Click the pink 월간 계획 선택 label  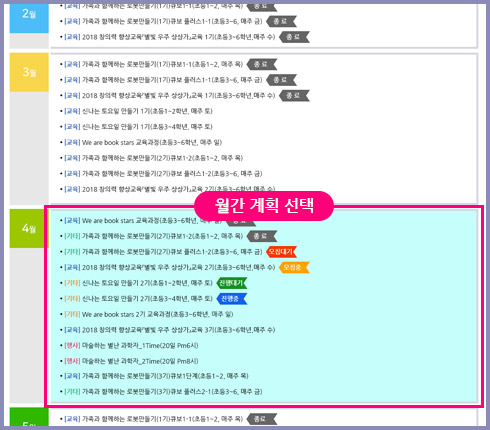(x=264, y=206)
